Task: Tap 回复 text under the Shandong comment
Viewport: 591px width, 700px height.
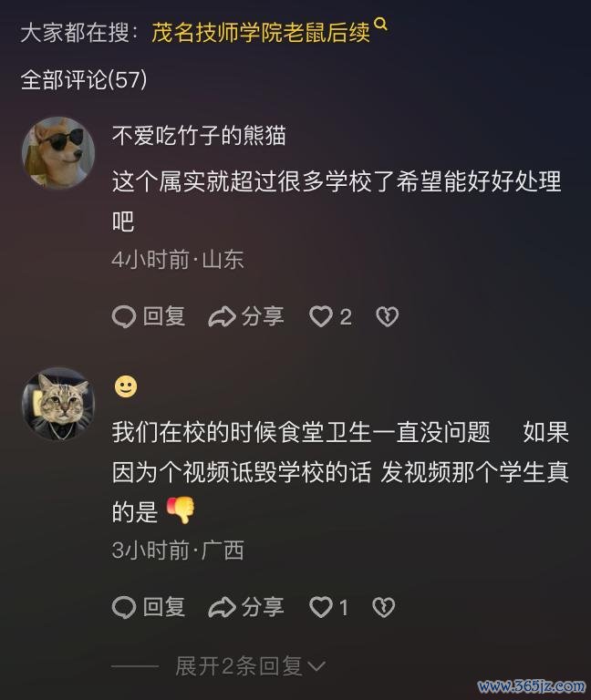Action: pos(163,316)
